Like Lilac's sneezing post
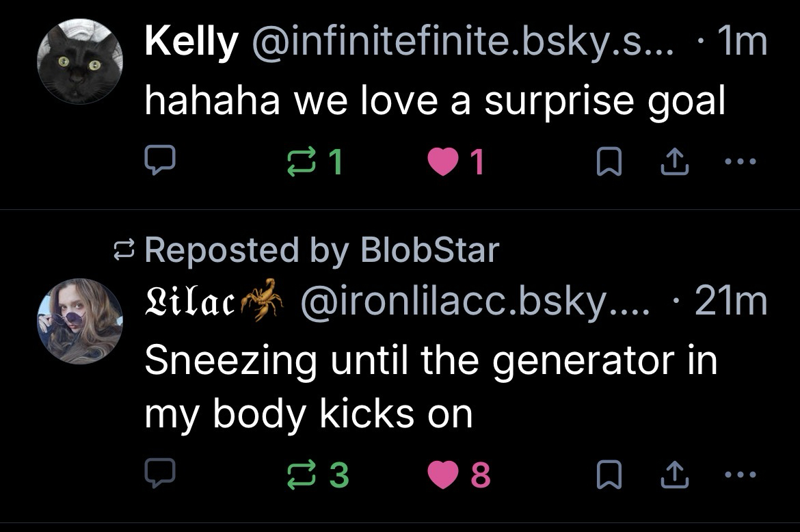The width and height of the screenshot is (800, 532). (x=443, y=474)
